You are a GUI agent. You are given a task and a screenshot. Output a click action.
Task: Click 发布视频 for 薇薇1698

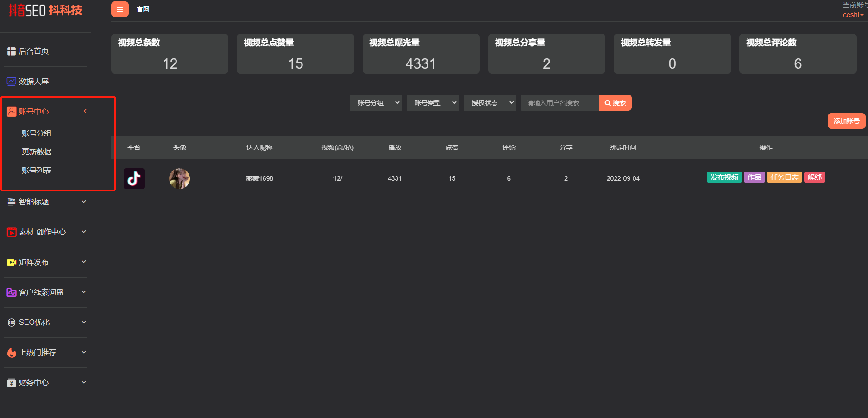[x=724, y=177]
